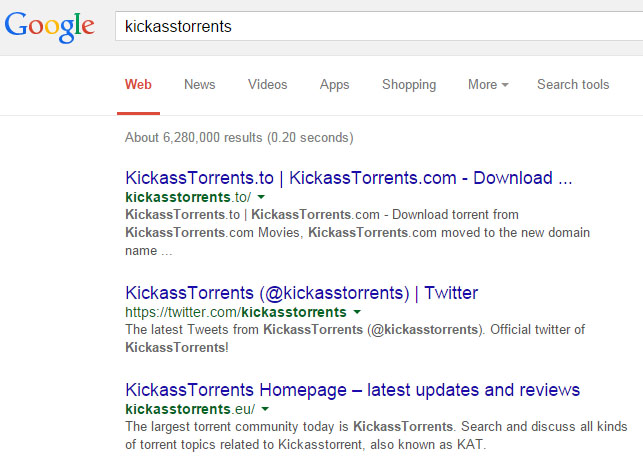Expand arrow next to twitter.com/kickasstorrents URL
The height and width of the screenshot is (464, 643).
click(x=357, y=312)
